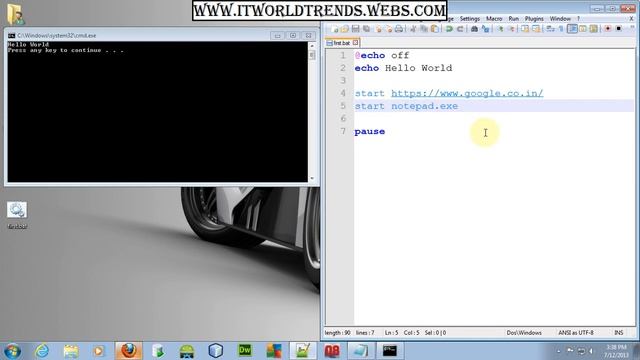Toggle synchronized horizontal scrolling icon
This screenshot has width=640, height=360.
pos(536,29)
